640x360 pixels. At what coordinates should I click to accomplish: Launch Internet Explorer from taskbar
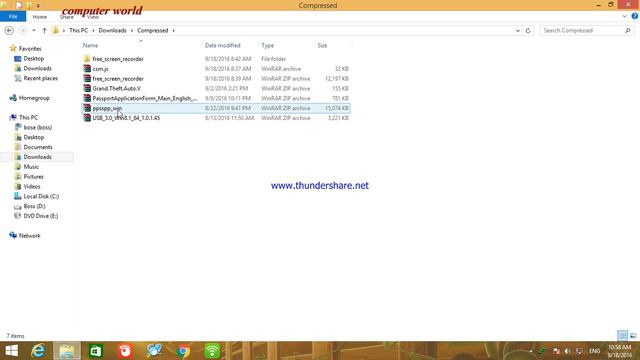(x=38, y=351)
